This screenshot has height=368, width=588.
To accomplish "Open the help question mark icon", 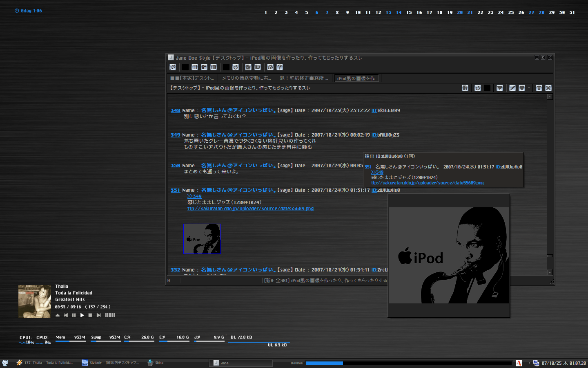I will pos(280,67).
